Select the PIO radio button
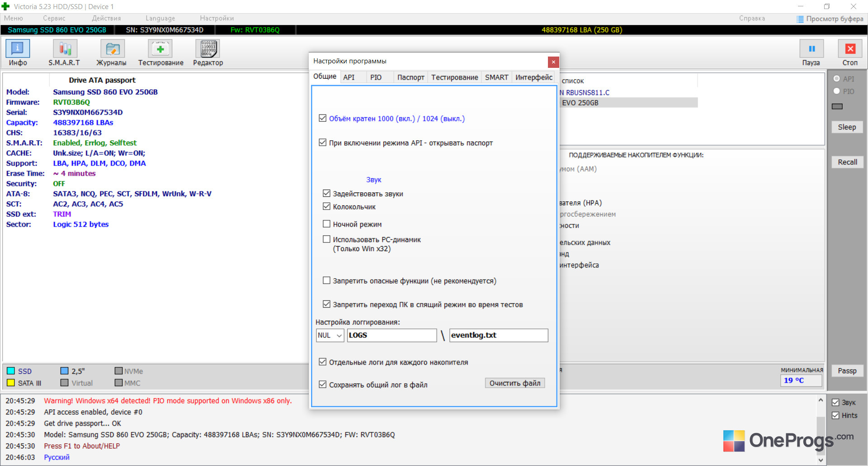 837,91
